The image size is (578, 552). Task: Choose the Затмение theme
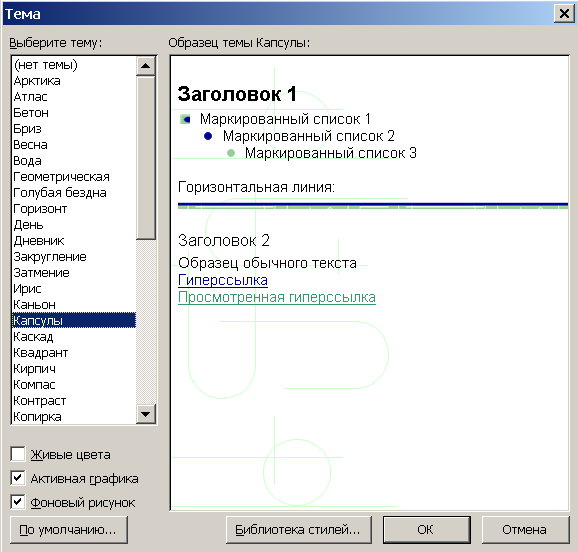(x=74, y=272)
